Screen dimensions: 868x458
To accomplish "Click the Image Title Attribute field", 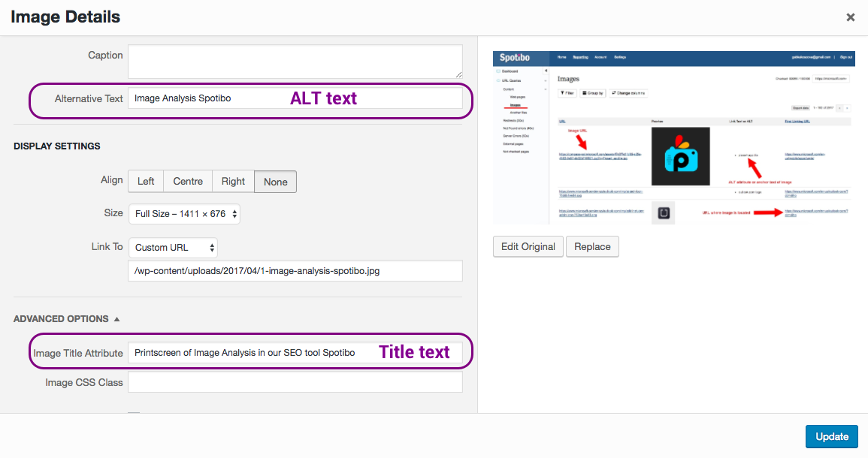I will tap(295, 353).
